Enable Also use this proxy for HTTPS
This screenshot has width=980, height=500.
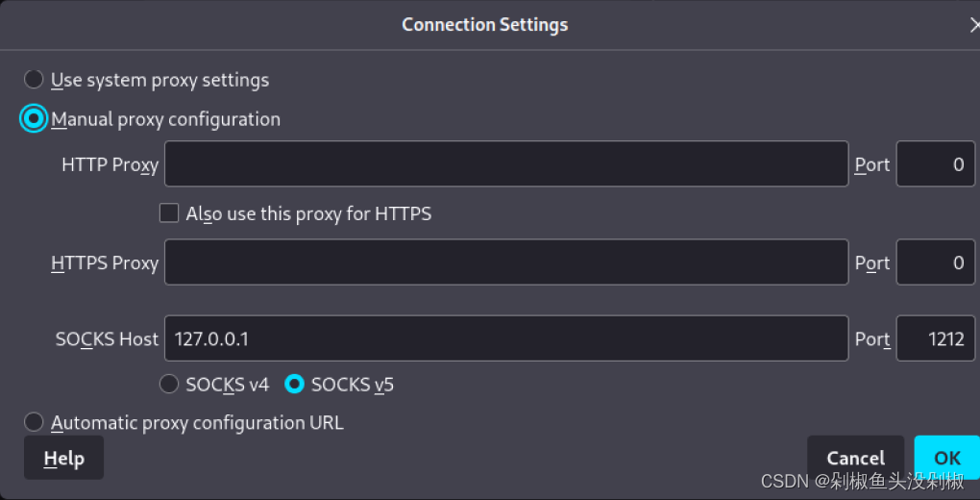pyautogui.click(x=169, y=213)
